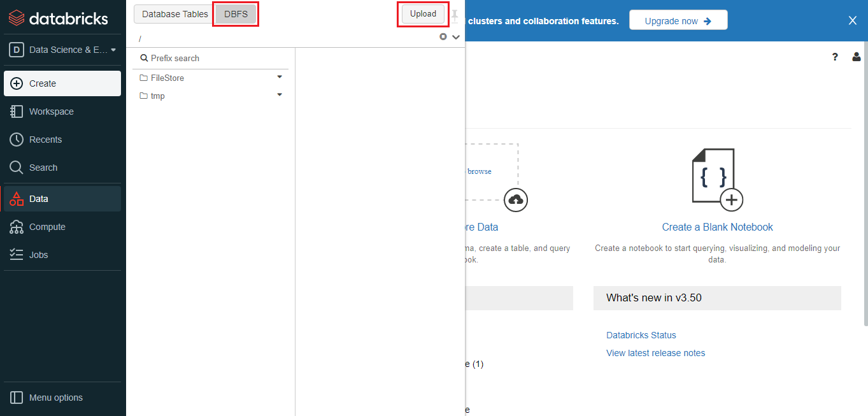Click the cloud upload icon
The width and height of the screenshot is (868, 416).
click(516, 200)
